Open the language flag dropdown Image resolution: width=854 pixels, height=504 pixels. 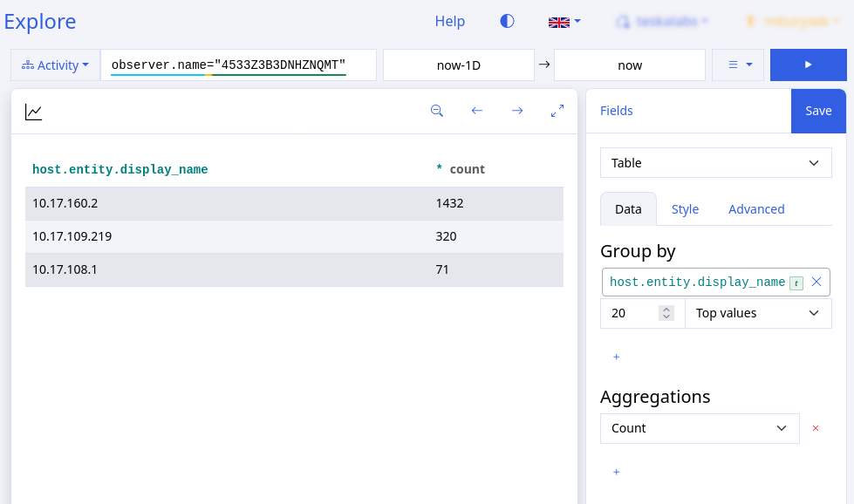pyautogui.click(x=564, y=21)
